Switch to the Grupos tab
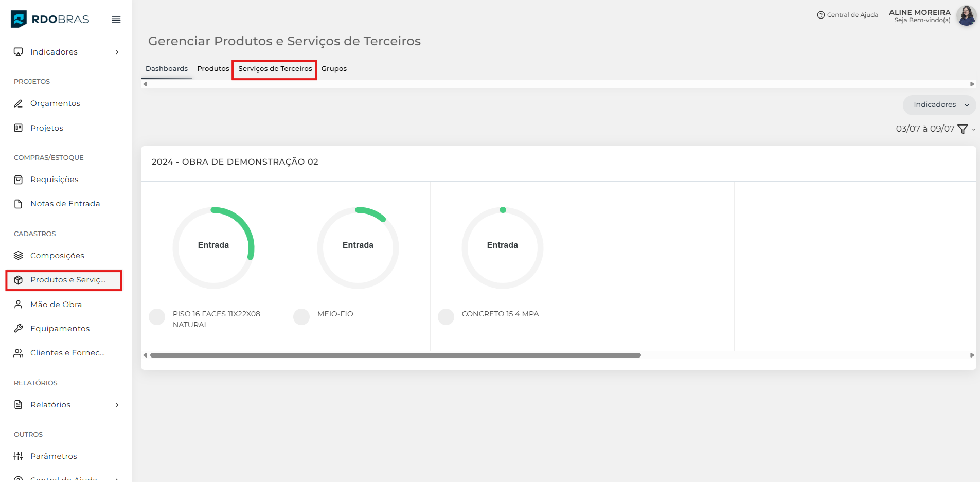Image resolution: width=980 pixels, height=482 pixels. (x=334, y=69)
